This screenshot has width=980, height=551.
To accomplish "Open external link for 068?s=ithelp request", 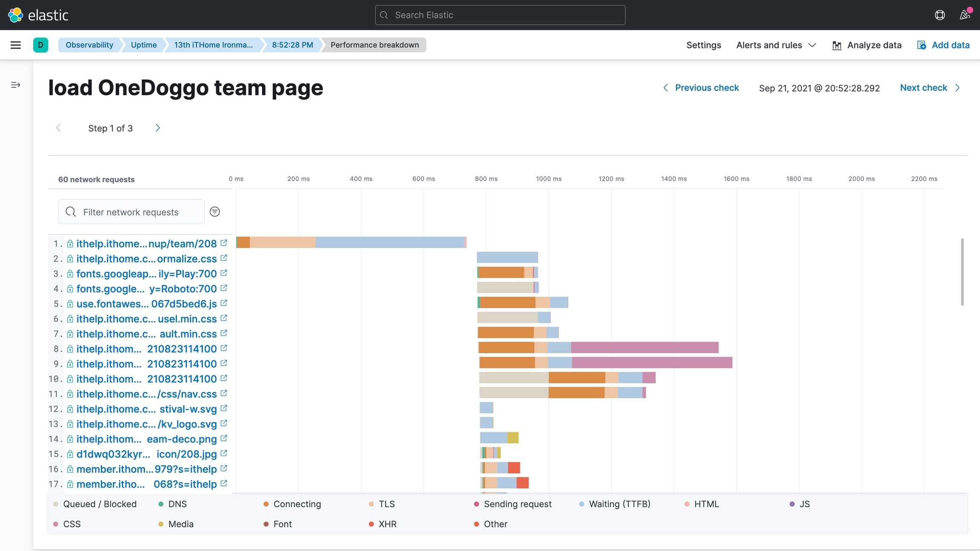I will 224,483.
